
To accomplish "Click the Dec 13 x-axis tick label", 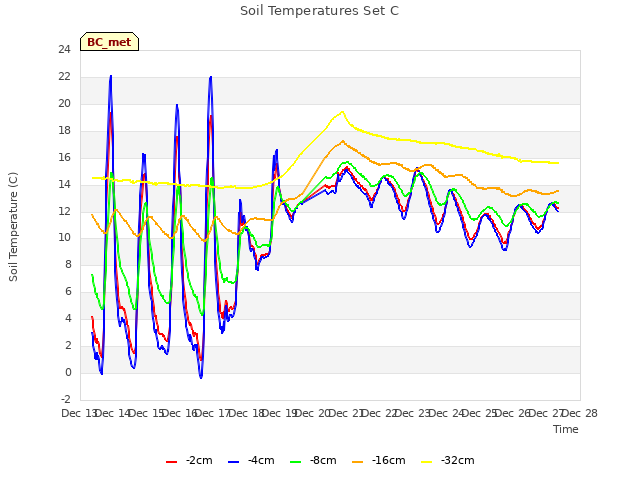I will click(79, 413).
